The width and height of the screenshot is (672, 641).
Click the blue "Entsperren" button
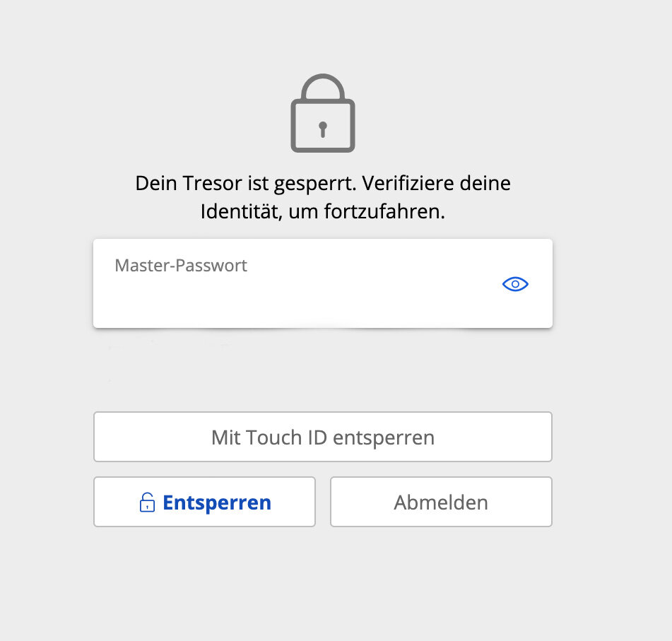(204, 502)
